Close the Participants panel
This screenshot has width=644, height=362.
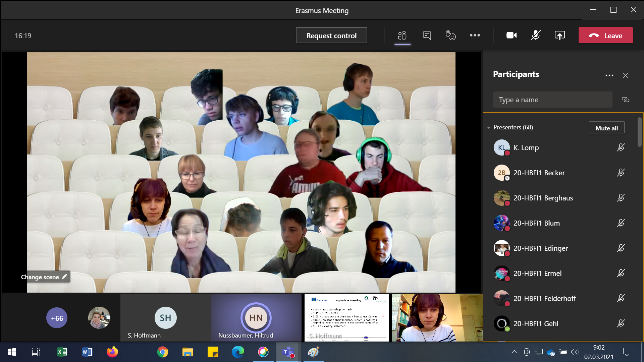click(626, 75)
